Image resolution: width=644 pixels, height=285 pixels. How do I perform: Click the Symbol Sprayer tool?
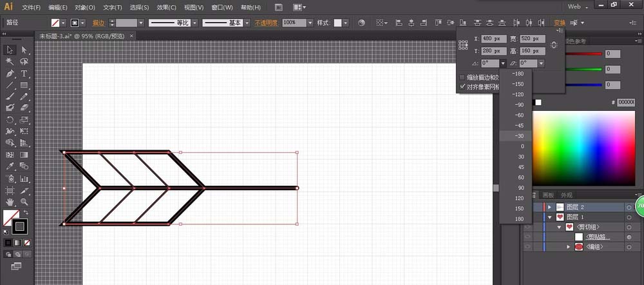click(10, 179)
